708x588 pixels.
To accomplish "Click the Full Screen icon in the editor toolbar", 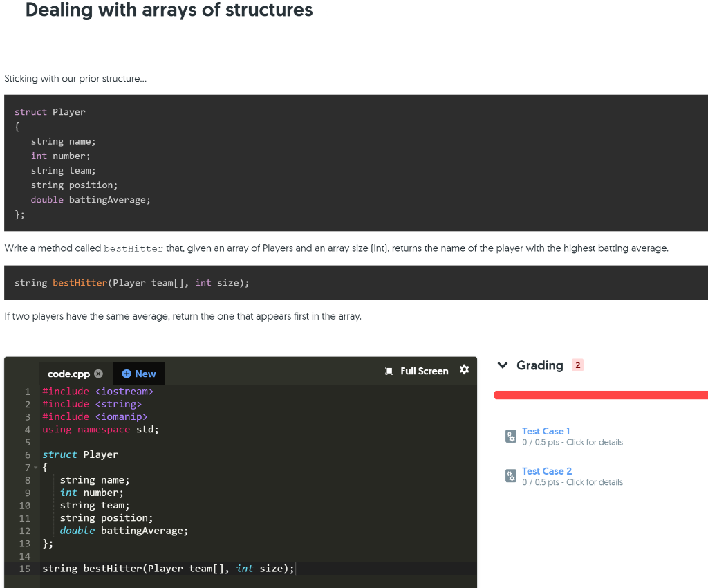I will 389,371.
